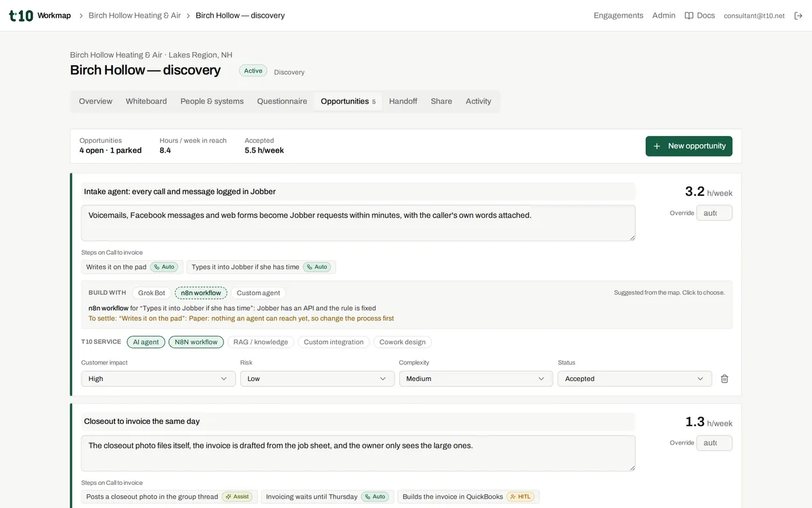This screenshot has width=812, height=508.
Task: Open the Complexity dropdown showing Medium
Action: (476, 379)
